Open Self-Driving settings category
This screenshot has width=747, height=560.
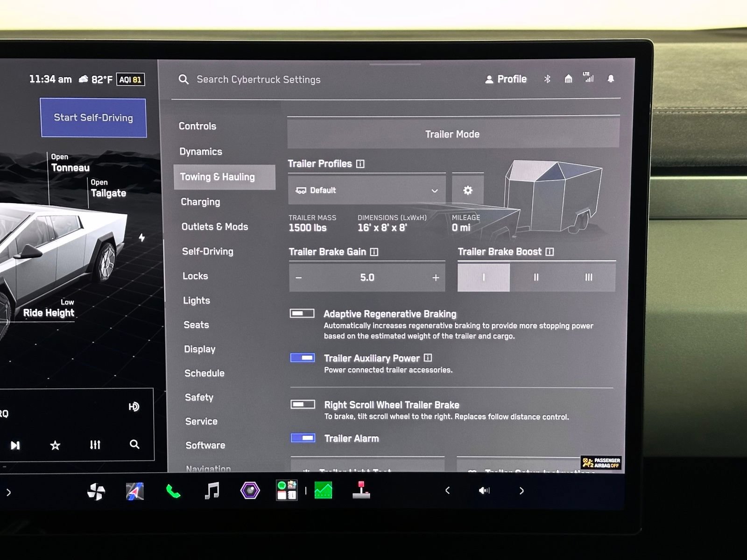click(x=208, y=252)
